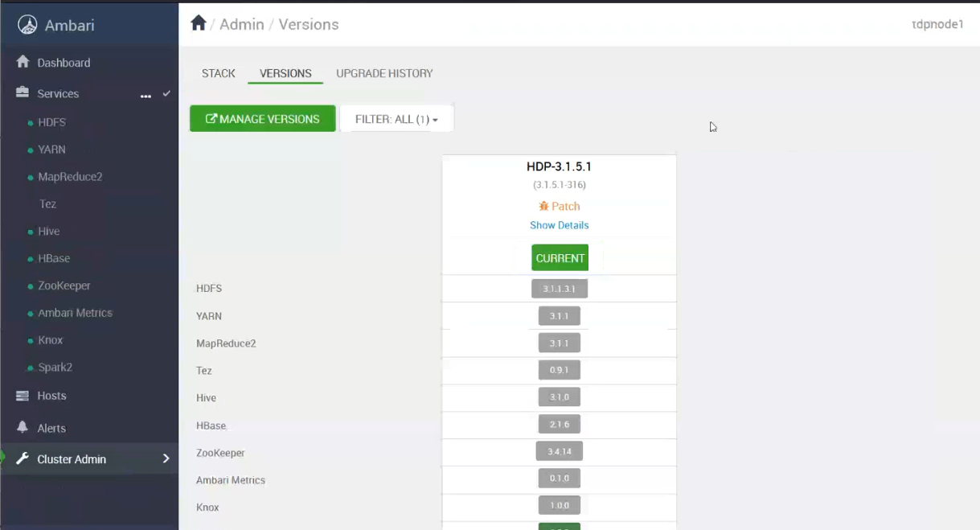Image resolution: width=980 pixels, height=530 pixels.
Task: Click the MapReduce2 row label in versions table
Action: click(x=226, y=343)
